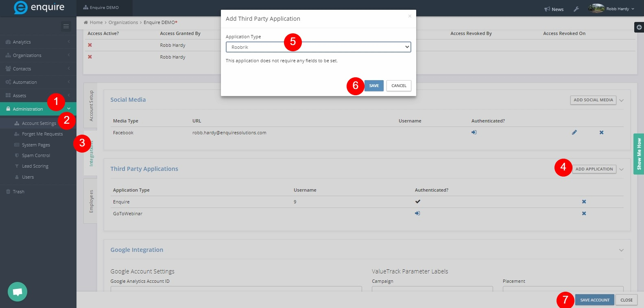The width and height of the screenshot is (644, 308).
Task: Click the Google Integration heading
Action: coord(137,250)
